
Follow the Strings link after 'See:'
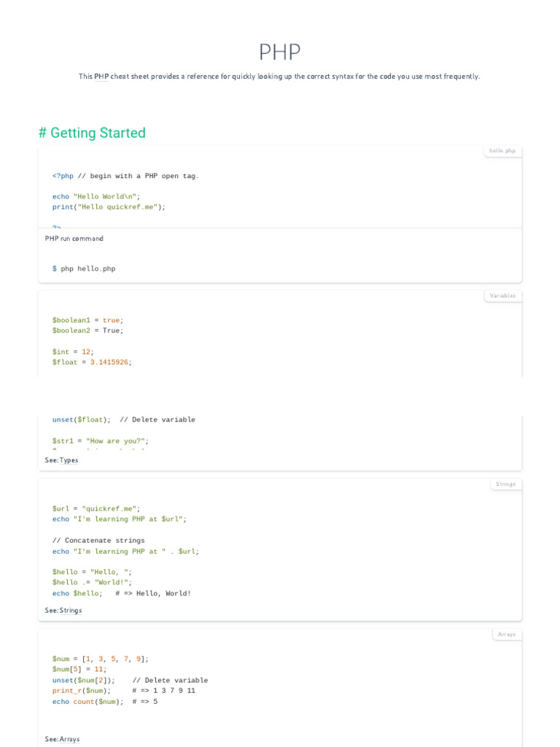[x=71, y=611]
